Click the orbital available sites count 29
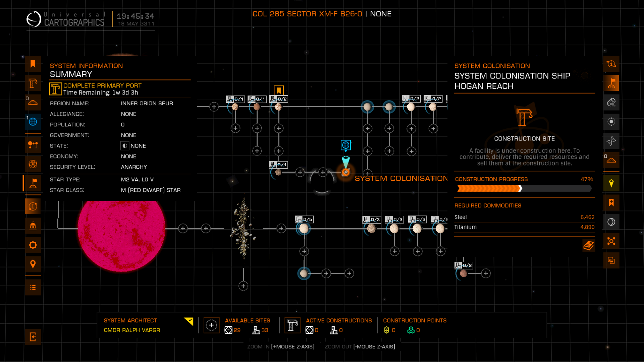The width and height of the screenshot is (644, 362). pos(237,330)
